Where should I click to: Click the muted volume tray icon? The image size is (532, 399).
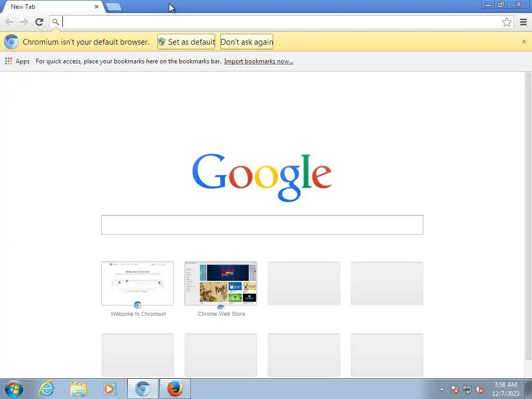pyautogui.click(x=480, y=389)
